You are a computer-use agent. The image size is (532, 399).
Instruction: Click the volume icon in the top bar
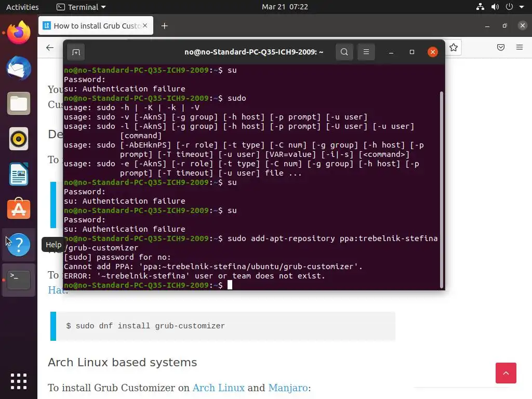tap(495, 7)
